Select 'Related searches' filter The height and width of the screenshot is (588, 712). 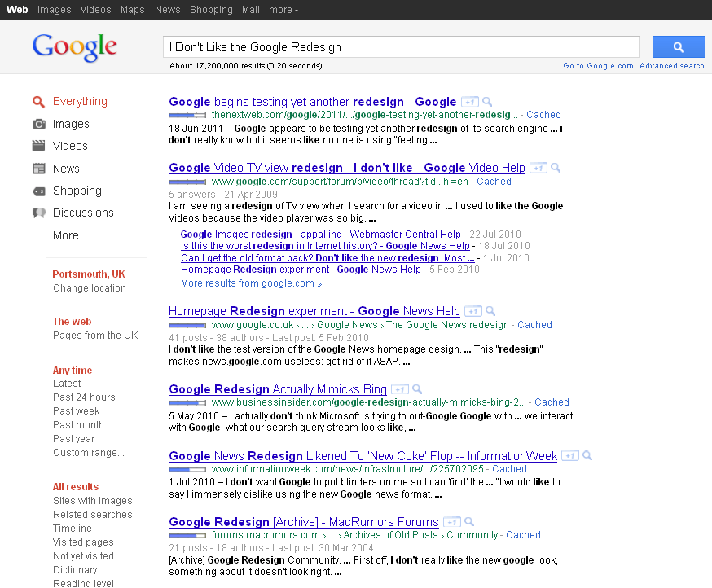click(93, 515)
